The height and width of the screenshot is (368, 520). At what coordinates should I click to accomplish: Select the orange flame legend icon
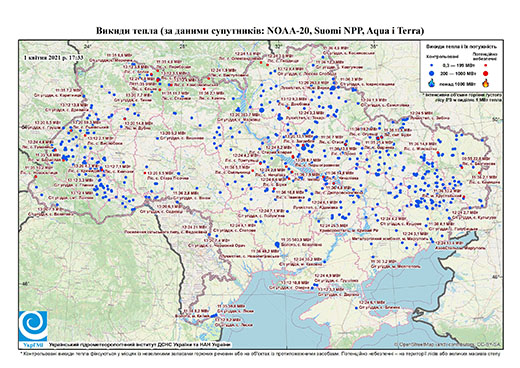(486, 83)
